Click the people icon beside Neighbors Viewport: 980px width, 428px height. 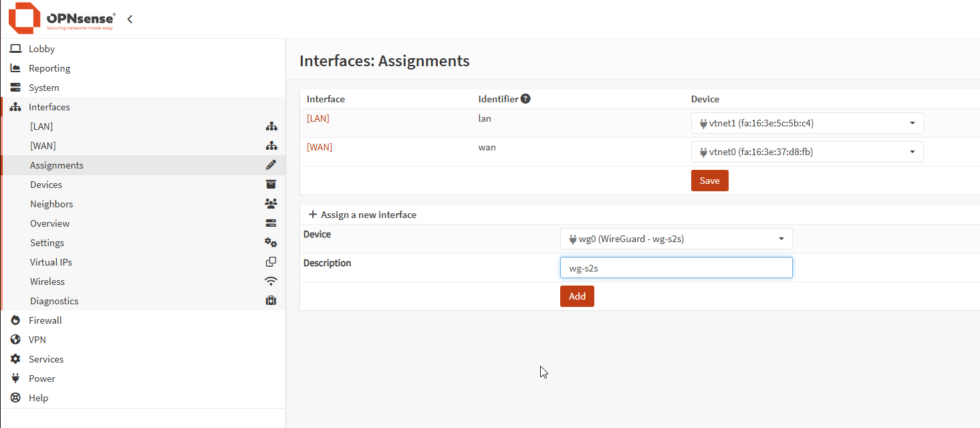click(271, 204)
